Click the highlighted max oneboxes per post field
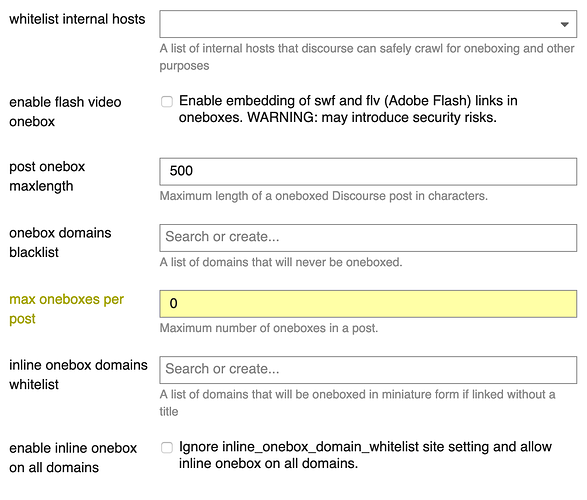The height and width of the screenshot is (500, 587). pyautogui.click(x=368, y=304)
